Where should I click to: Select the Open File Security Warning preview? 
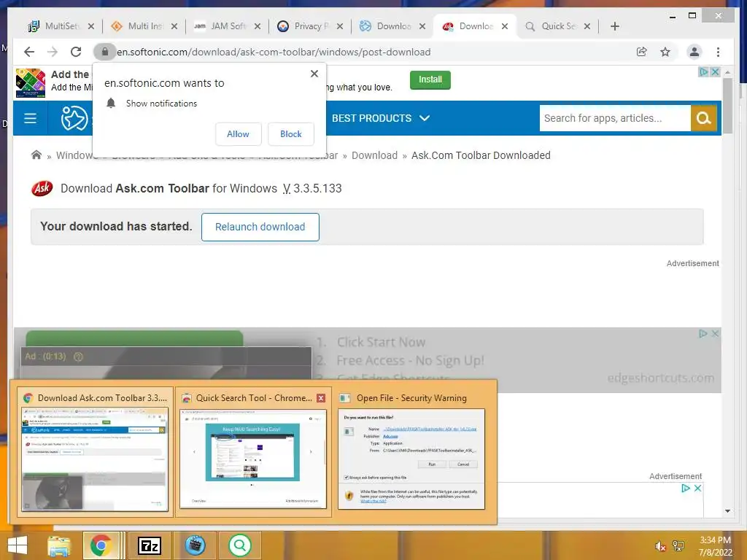[x=411, y=452]
